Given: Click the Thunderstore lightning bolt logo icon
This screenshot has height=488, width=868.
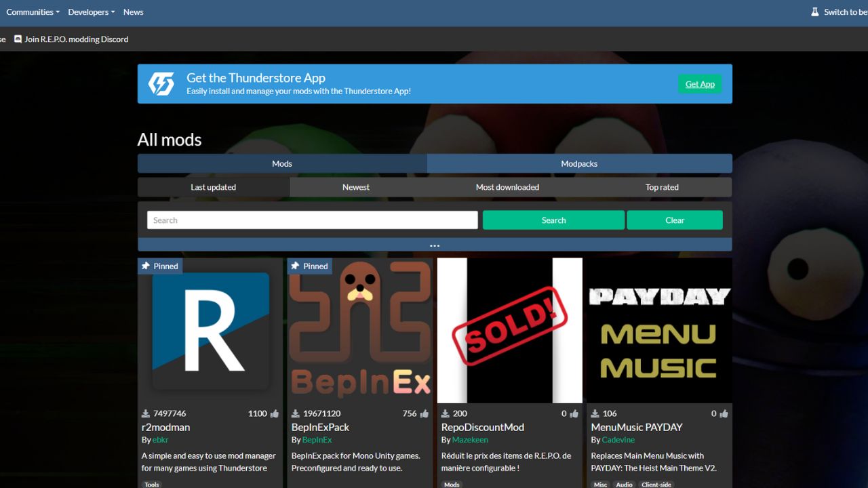Looking at the screenshot, I should (x=161, y=83).
